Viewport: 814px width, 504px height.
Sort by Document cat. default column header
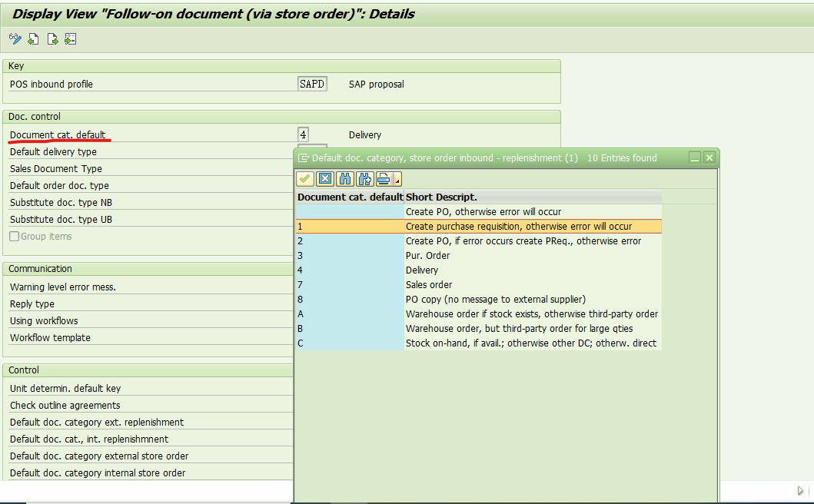point(350,197)
